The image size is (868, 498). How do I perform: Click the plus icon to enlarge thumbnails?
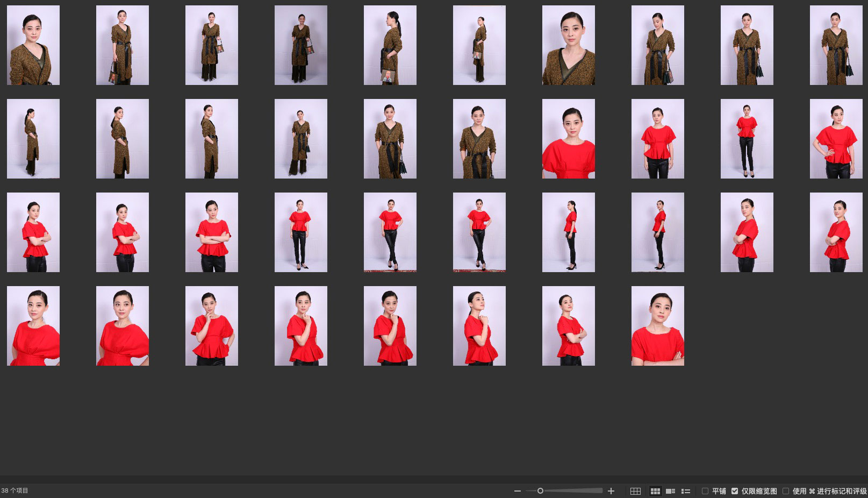click(x=611, y=491)
